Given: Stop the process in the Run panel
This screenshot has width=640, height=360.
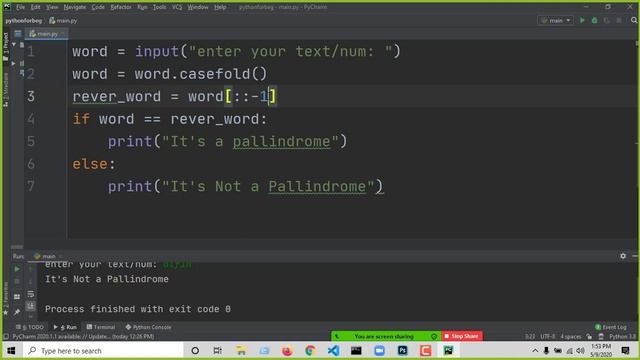Looking at the screenshot, I should [x=17, y=282].
